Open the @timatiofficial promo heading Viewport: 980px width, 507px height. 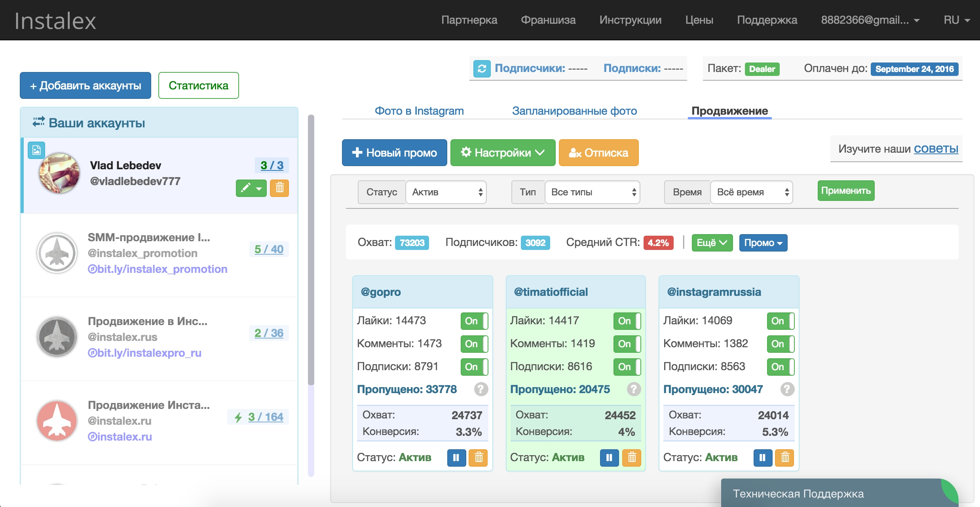[551, 292]
